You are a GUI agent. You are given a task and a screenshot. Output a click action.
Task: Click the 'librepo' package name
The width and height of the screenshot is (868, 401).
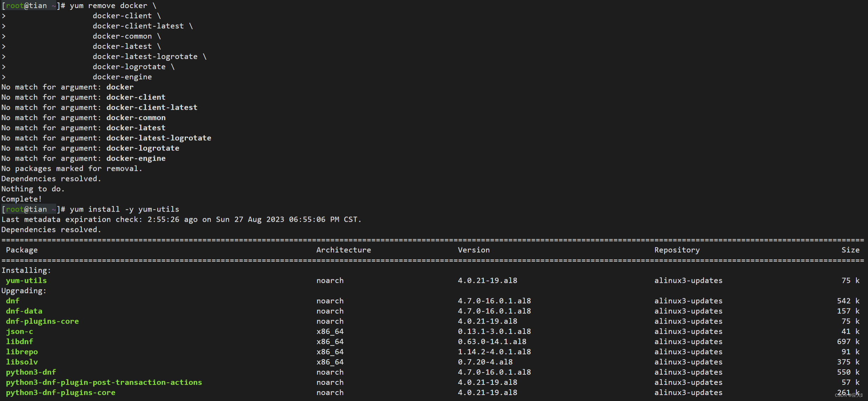[x=22, y=352]
